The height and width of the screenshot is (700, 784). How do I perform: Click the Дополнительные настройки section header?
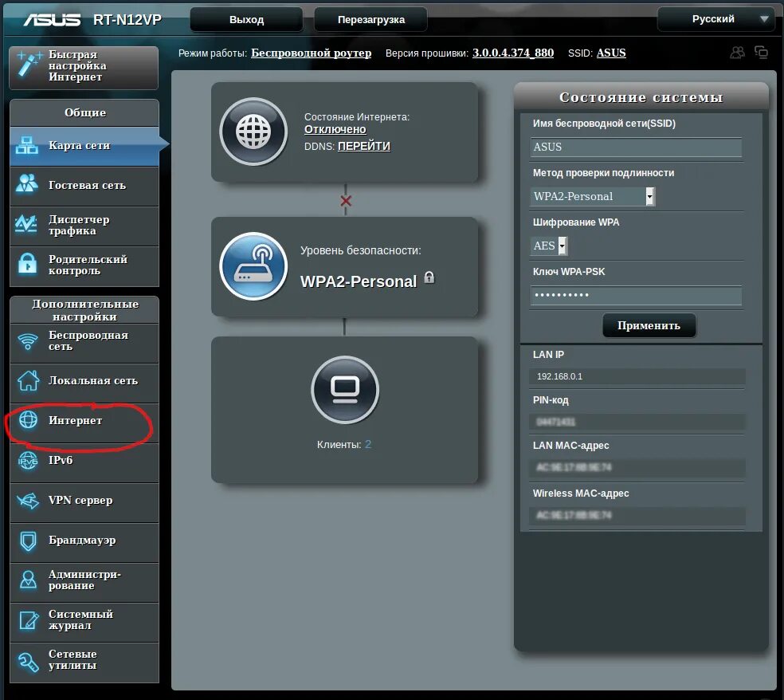coord(84,309)
